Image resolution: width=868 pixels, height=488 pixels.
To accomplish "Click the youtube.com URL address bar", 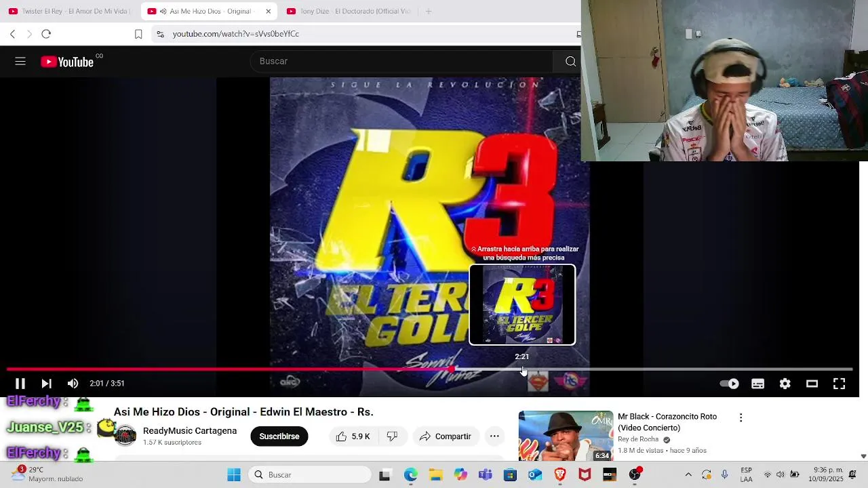I will click(236, 34).
